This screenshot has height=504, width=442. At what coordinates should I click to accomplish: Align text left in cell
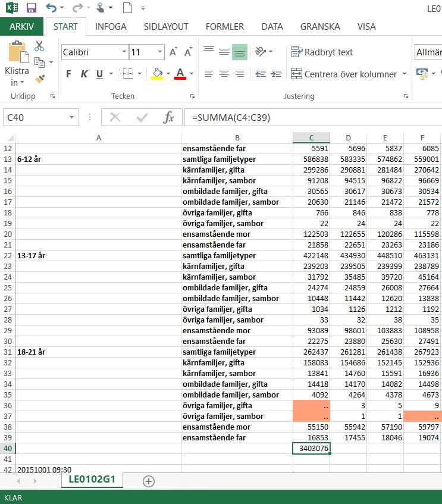209,74
